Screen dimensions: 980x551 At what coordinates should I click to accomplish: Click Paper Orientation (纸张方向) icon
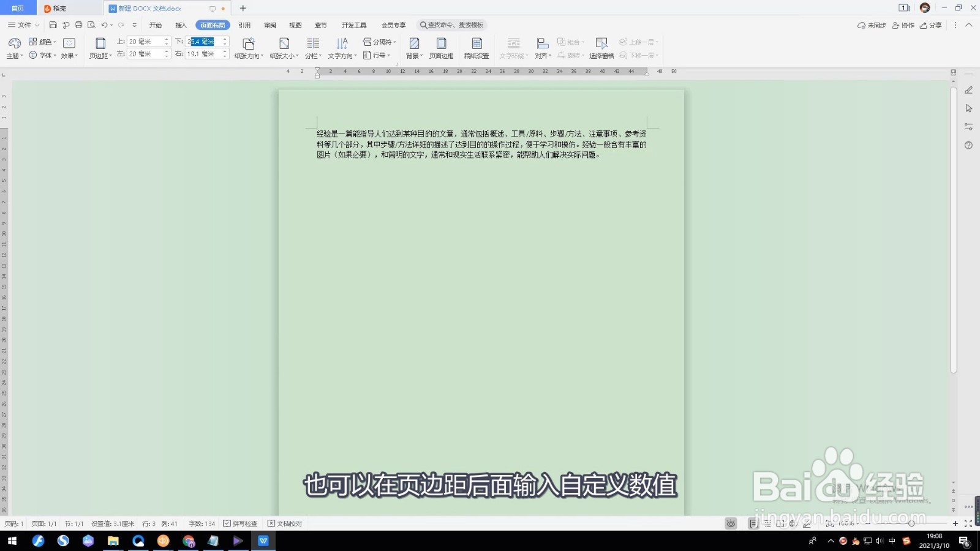[x=249, y=43]
